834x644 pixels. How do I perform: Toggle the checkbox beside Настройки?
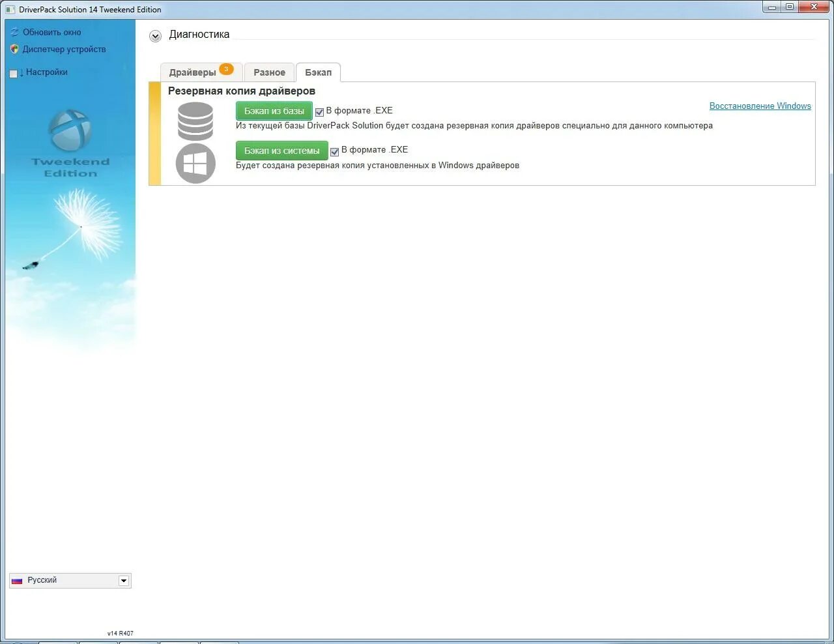[x=14, y=72]
